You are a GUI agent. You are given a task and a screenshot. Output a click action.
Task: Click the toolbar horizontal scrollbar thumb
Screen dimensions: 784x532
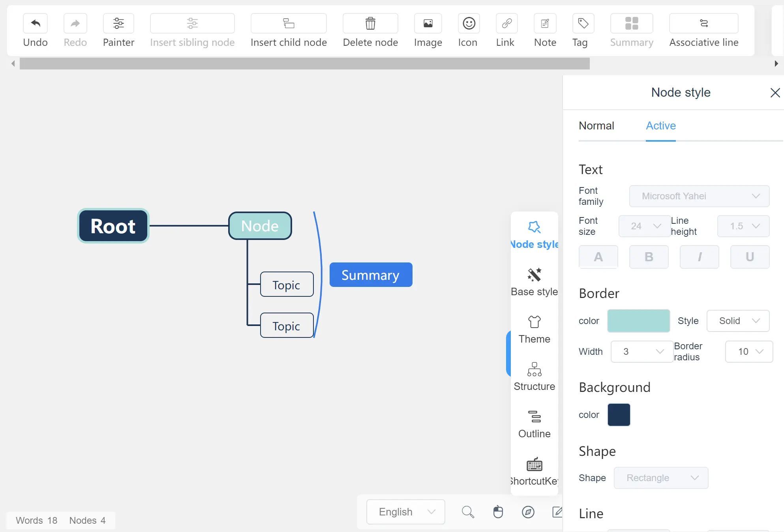click(305, 64)
